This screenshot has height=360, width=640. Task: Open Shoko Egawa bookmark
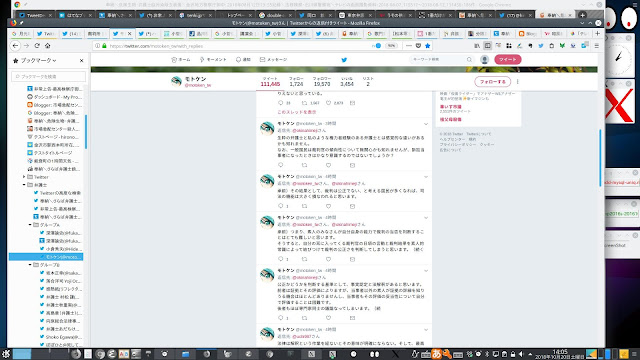(60, 337)
